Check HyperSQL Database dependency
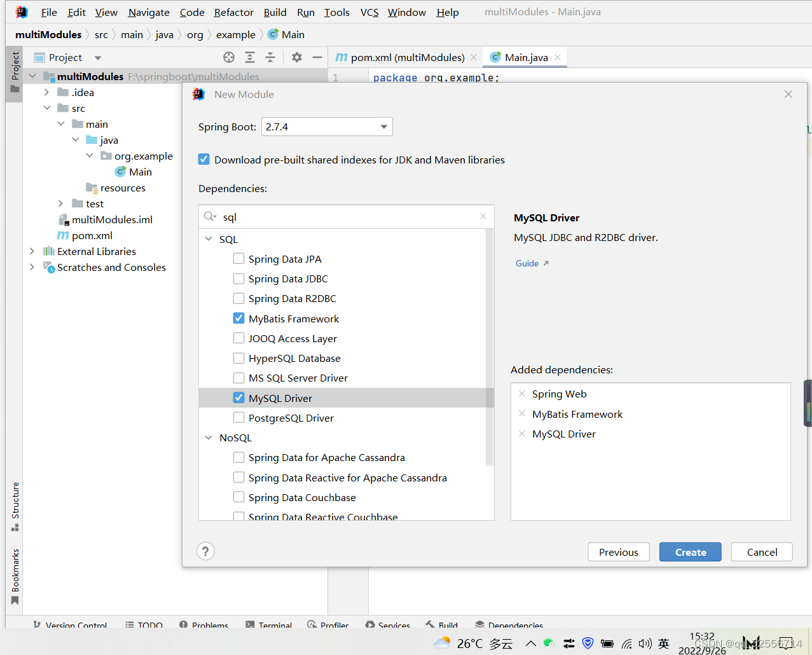The image size is (812, 655). point(238,358)
